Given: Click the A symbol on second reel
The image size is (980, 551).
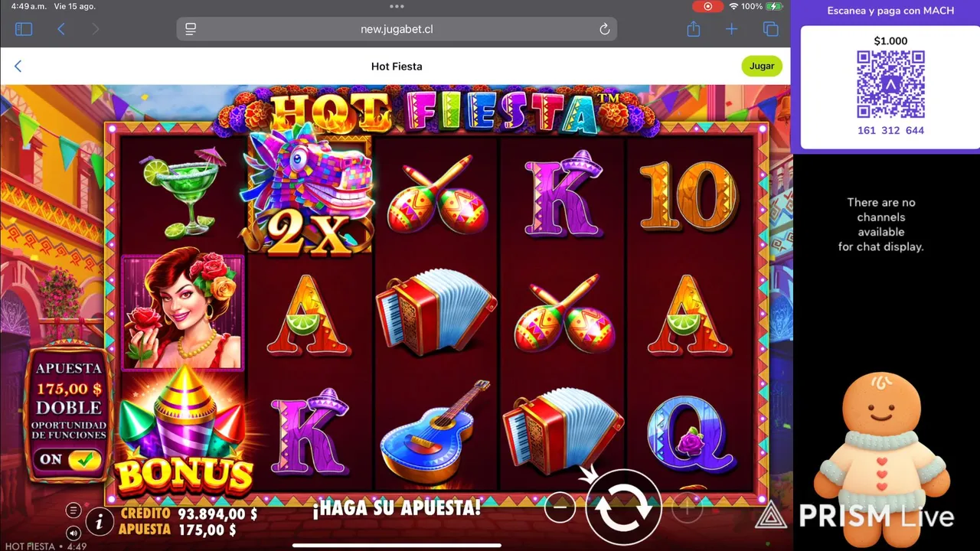Looking at the screenshot, I should pos(308,314).
